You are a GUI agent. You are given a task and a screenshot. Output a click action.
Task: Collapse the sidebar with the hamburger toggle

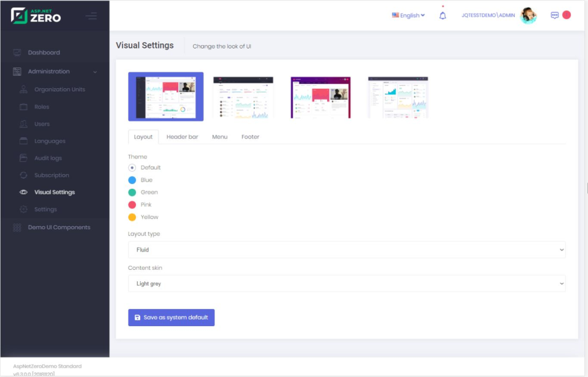[92, 16]
